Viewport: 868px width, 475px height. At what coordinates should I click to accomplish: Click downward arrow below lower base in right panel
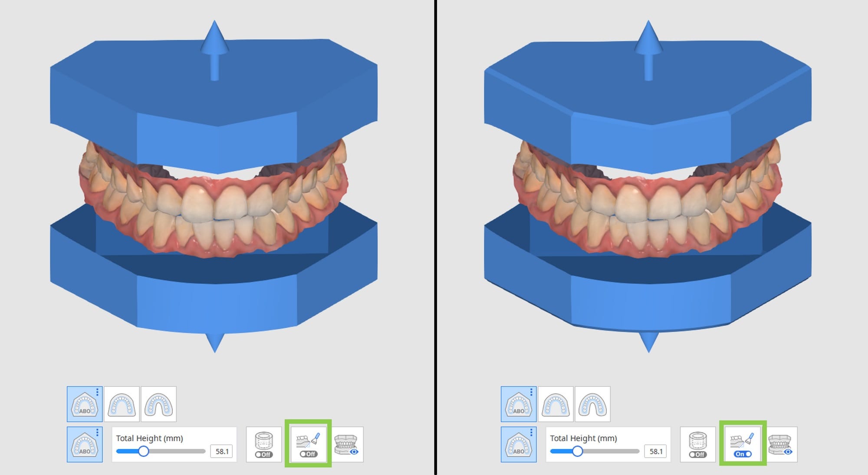pyautogui.click(x=649, y=342)
